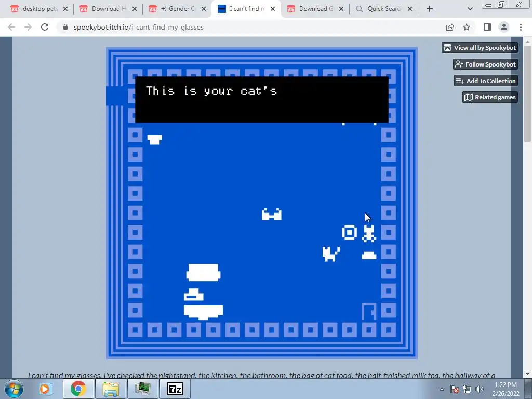Open File Explorer from taskbar
This screenshot has width=532, height=399.
click(111, 389)
